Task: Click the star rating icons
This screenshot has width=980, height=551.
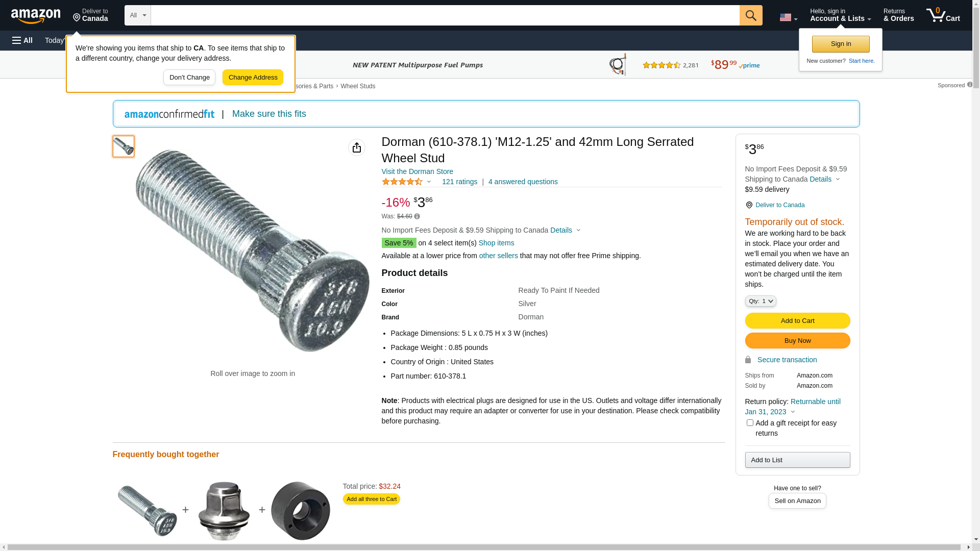Action: pos(402,182)
